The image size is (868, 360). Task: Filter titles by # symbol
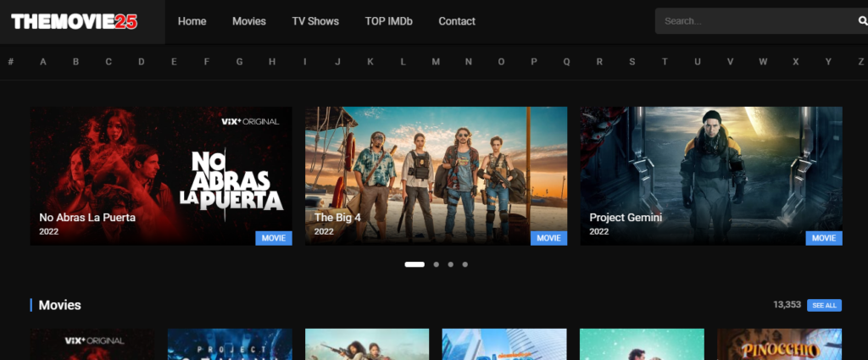tap(10, 61)
